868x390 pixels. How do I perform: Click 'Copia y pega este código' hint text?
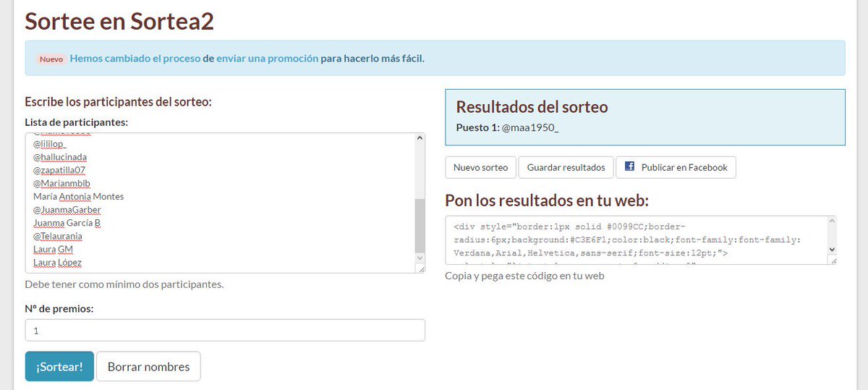524,276
